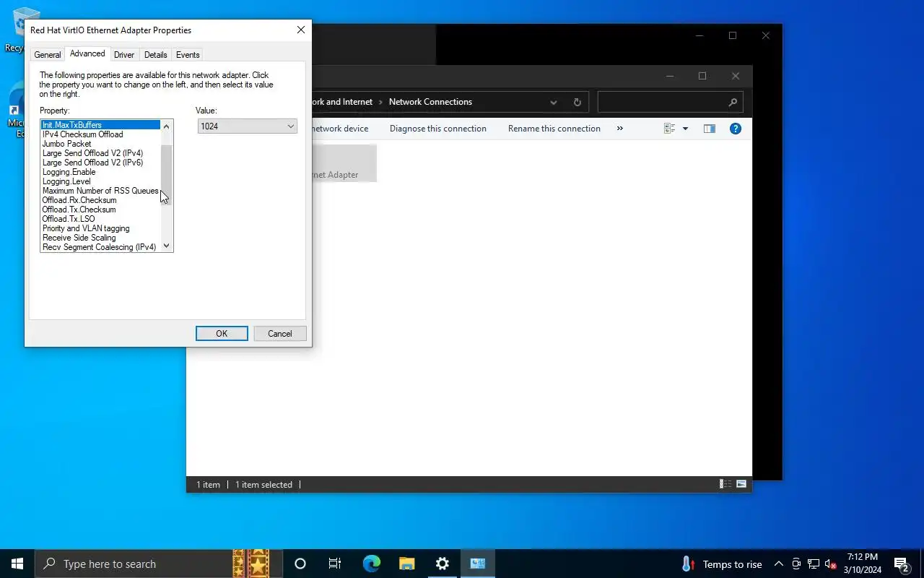This screenshot has height=578, width=924.
Task: Open the General tab
Action: click(x=48, y=55)
